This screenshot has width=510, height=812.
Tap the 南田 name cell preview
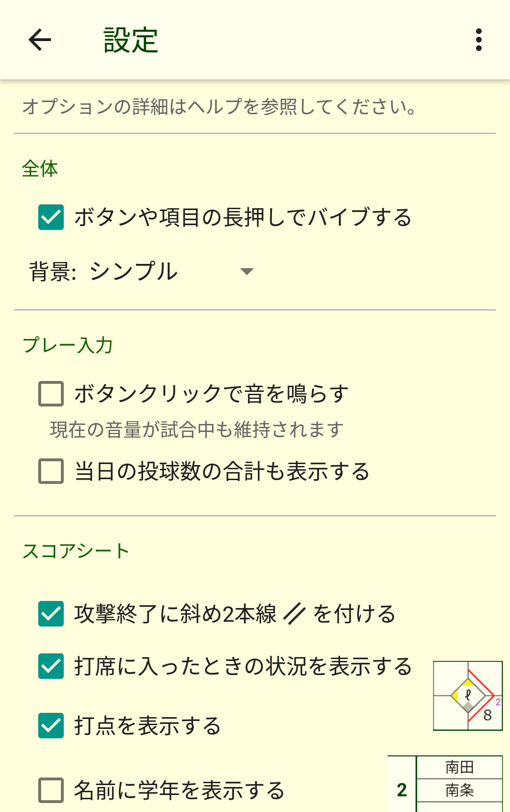[459, 767]
